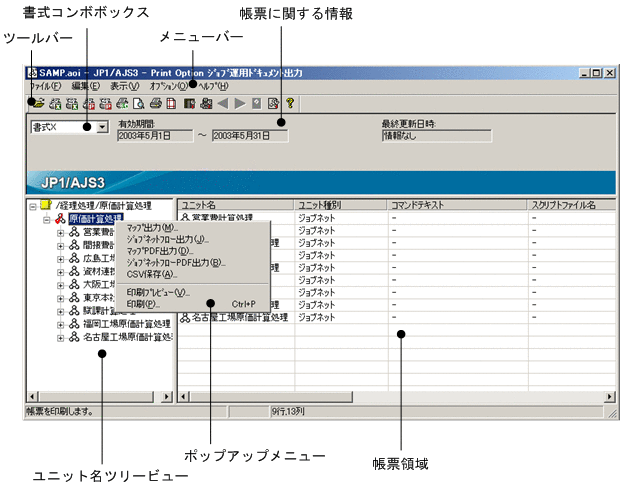The width and height of the screenshot is (623, 488).
Task: Click the jobnet flow Excel output toolbar icon
Action: [72, 104]
